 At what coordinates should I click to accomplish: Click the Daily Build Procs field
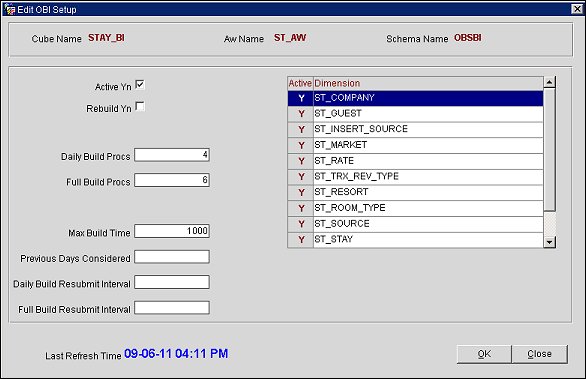pyautogui.click(x=172, y=155)
